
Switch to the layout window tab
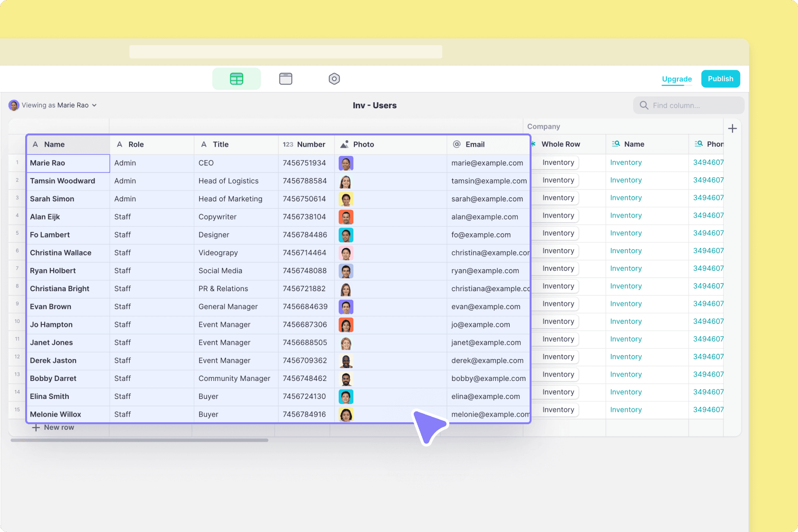click(285, 79)
